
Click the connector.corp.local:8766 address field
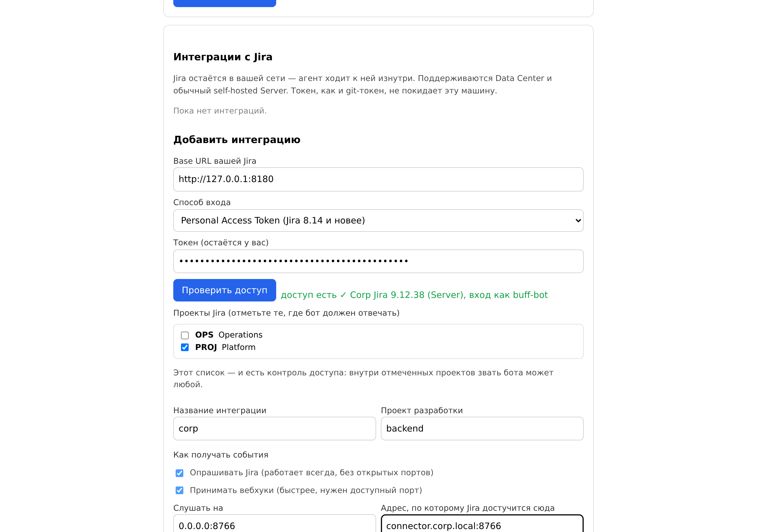[482, 524]
